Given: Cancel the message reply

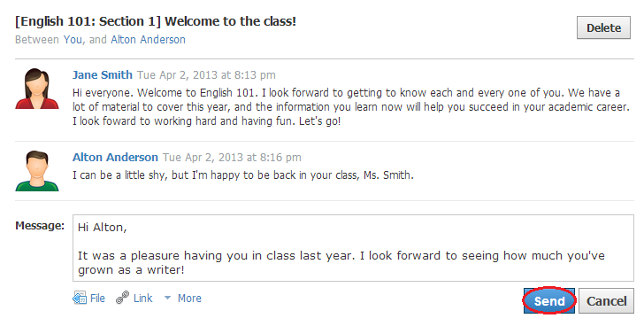Looking at the screenshot, I should (606, 301).
